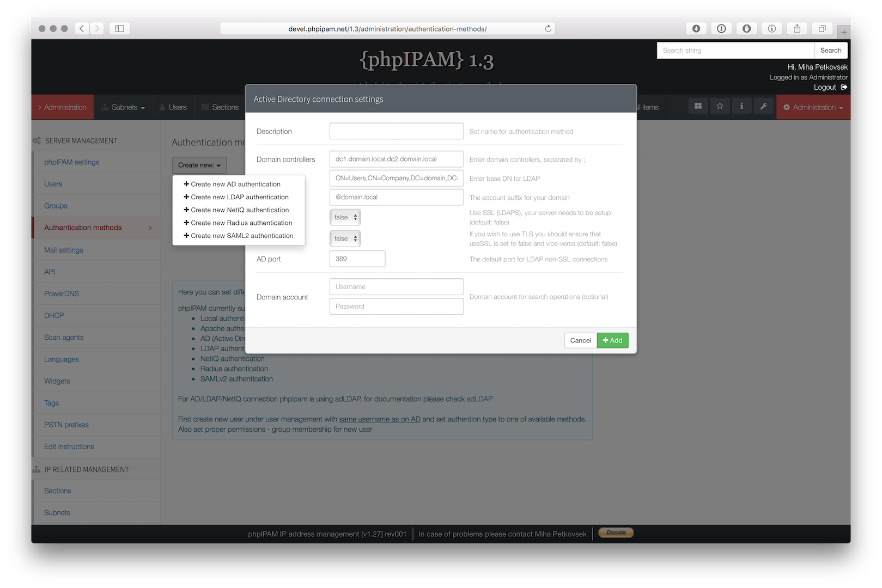
Task: Click the Username input field
Action: click(x=397, y=287)
